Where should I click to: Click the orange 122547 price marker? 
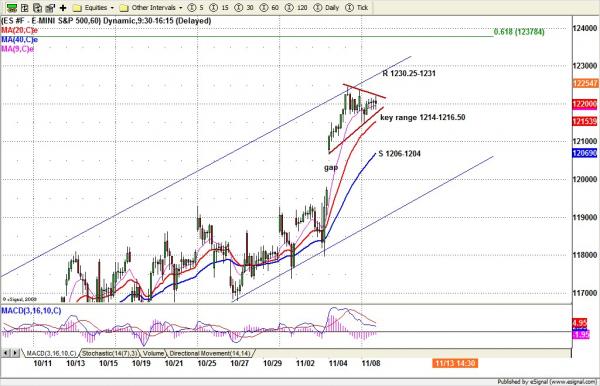[x=585, y=83]
